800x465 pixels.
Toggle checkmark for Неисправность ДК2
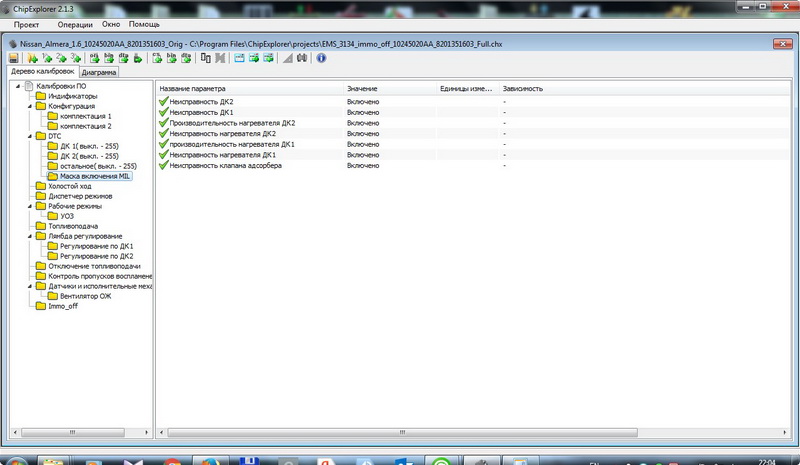tap(163, 102)
